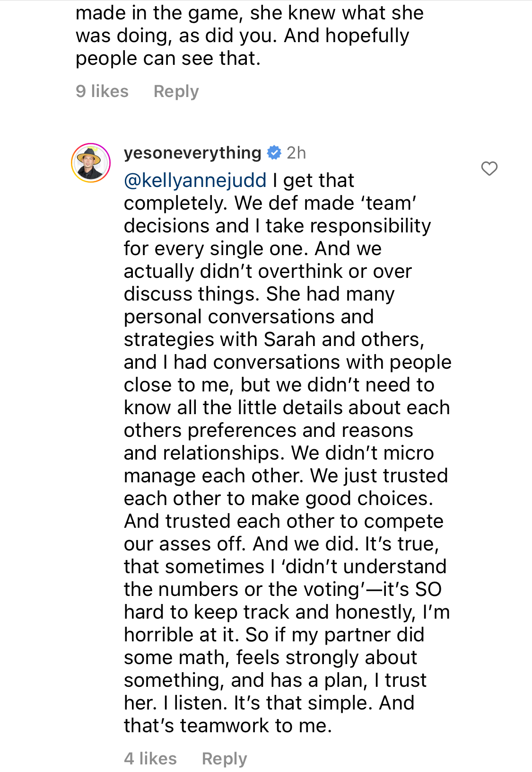Click the line 'manage each other. We just trusted'
Viewport: 532px width, 772px height.
click(x=286, y=475)
